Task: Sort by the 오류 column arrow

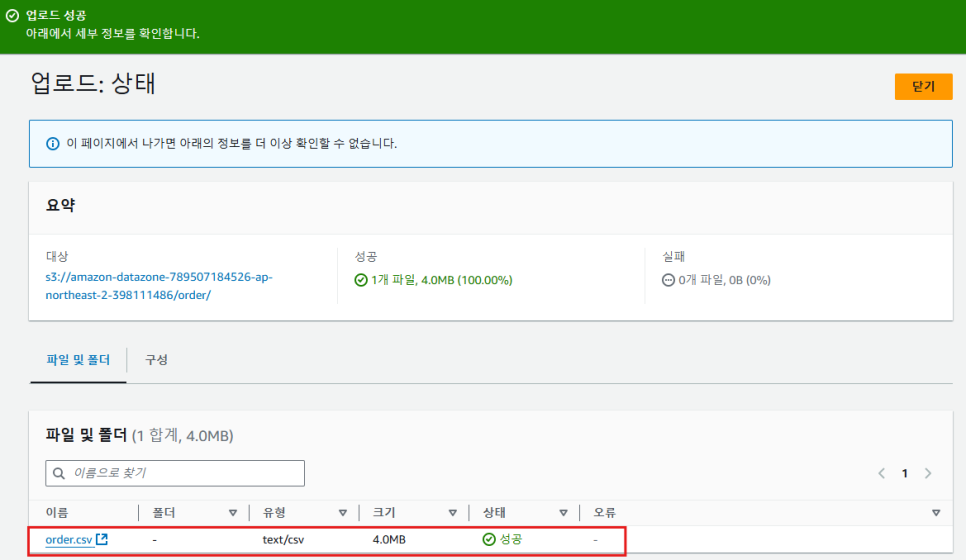Action: [x=936, y=513]
